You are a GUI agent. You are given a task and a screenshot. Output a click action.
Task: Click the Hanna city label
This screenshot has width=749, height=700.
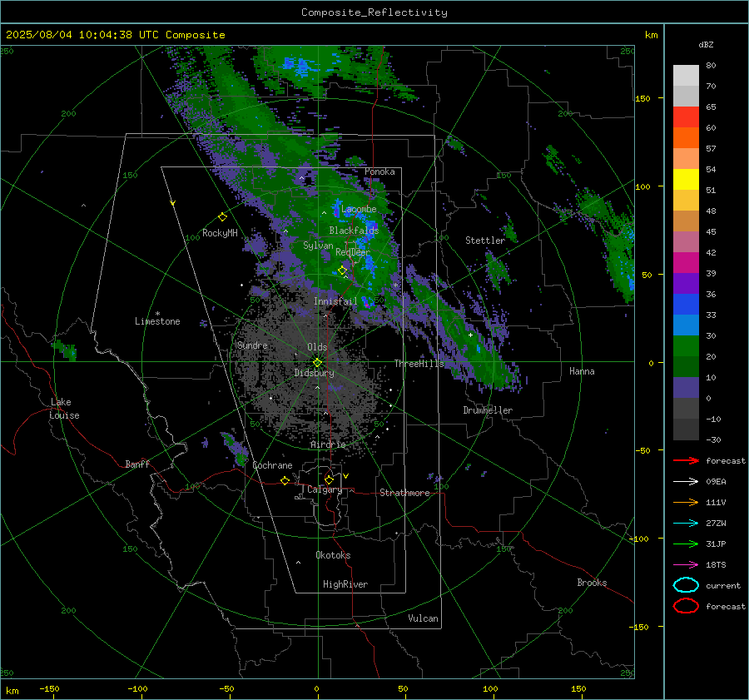[582, 371]
